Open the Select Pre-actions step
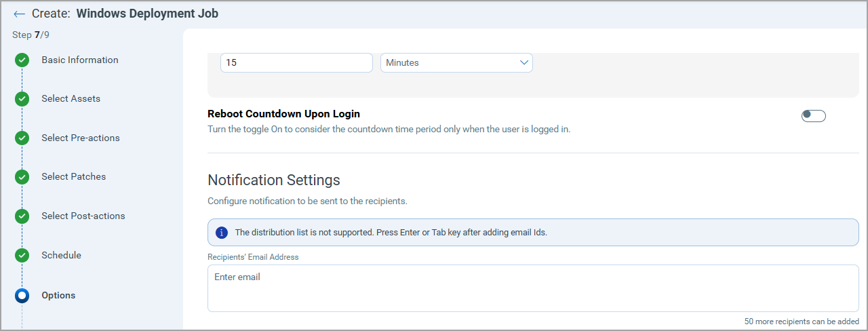 pos(80,138)
